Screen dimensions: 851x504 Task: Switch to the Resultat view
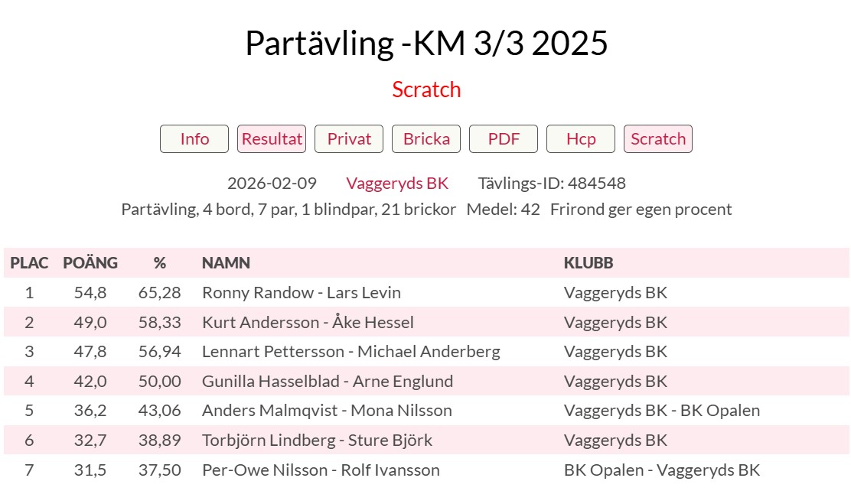272,139
